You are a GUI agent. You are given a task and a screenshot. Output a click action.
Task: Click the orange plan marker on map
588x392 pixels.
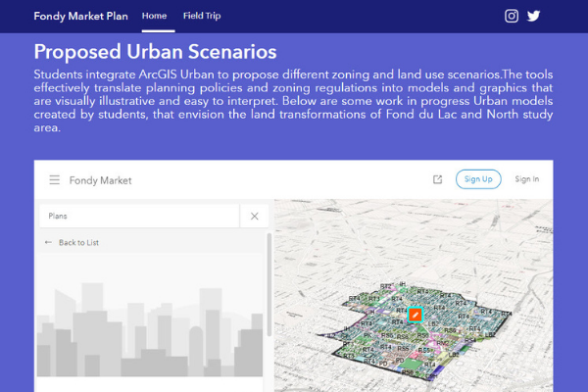coord(415,315)
